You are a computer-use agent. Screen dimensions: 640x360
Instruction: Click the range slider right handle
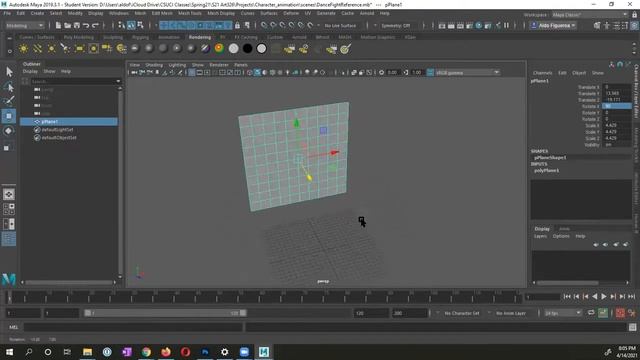[243, 313]
